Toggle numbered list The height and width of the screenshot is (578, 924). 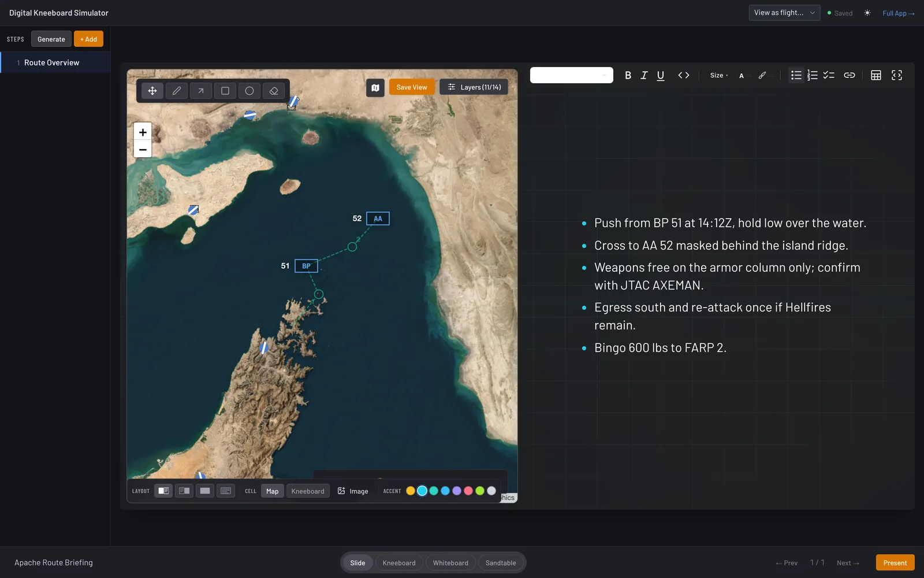[x=813, y=75]
